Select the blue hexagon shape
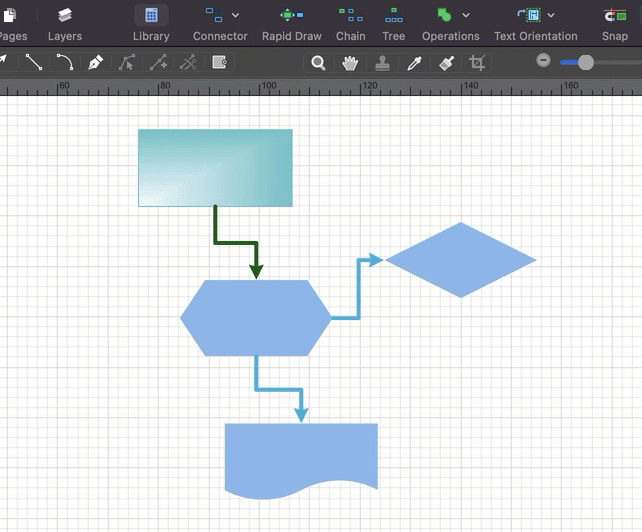The width and height of the screenshot is (642, 532). 256,318
